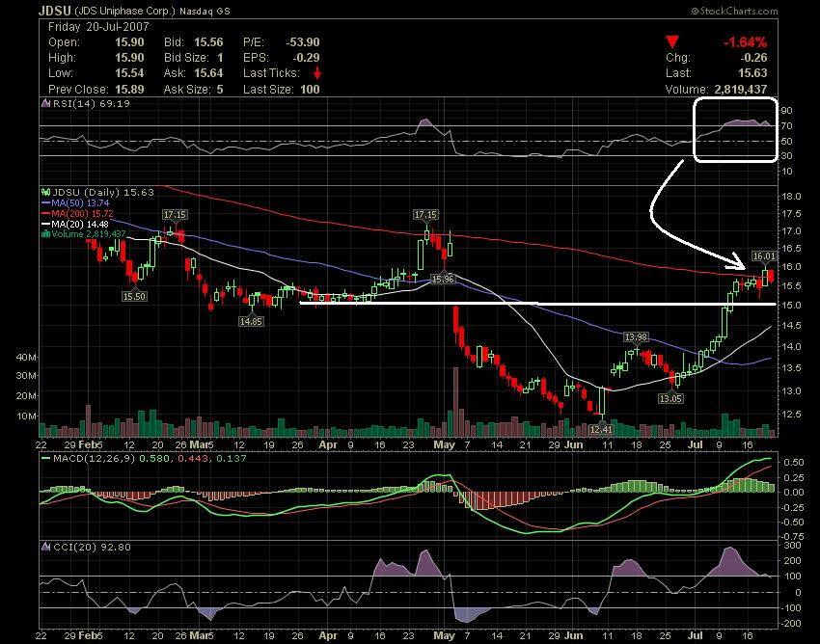Click the CCI(20) indicator icon
The height and width of the screenshot is (644, 820).
point(45,547)
